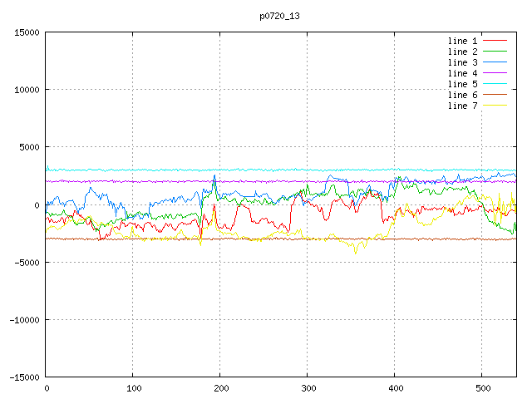Choose the "line 6" legend label
Screen dimensions: 532x399
(462, 95)
